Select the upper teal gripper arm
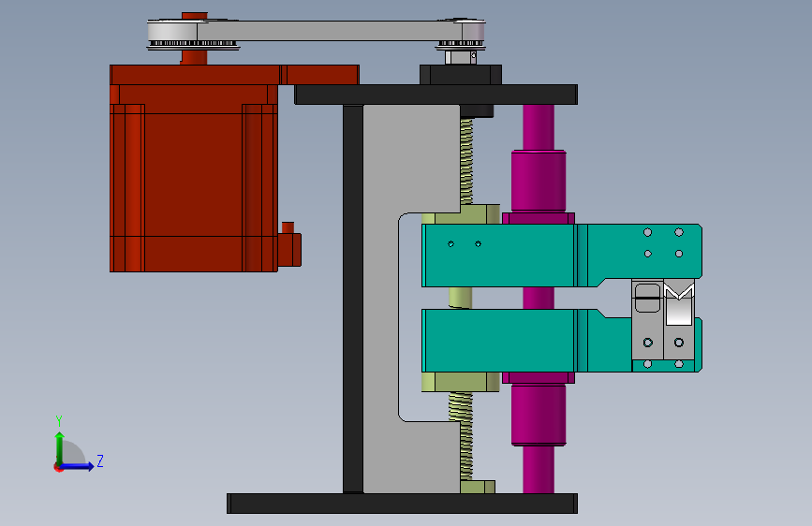 (x=562, y=256)
